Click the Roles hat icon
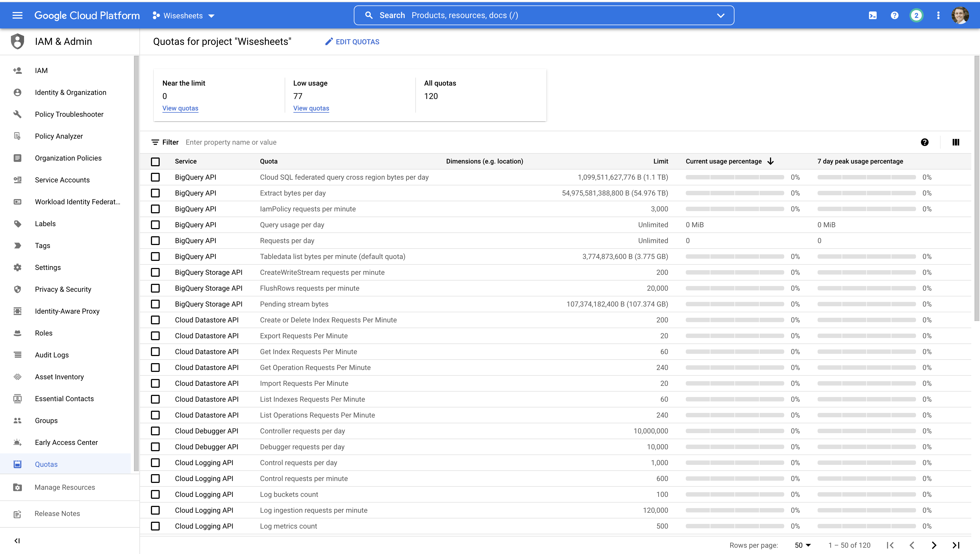 tap(17, 333)
